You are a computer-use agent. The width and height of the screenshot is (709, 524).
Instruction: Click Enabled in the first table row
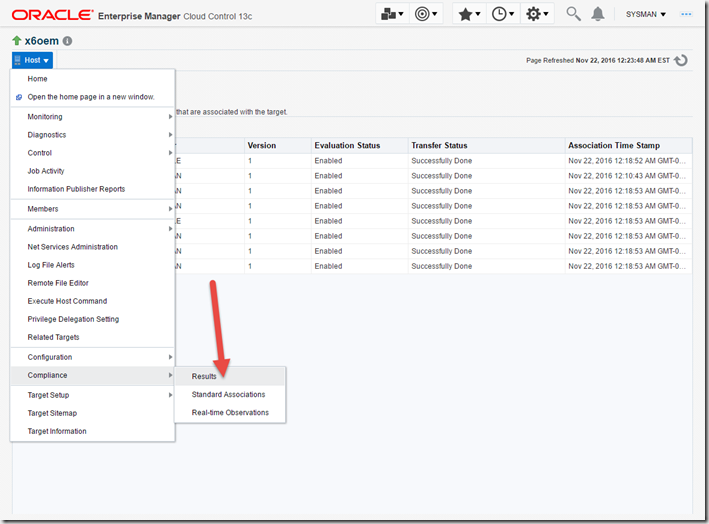point(328,161)
